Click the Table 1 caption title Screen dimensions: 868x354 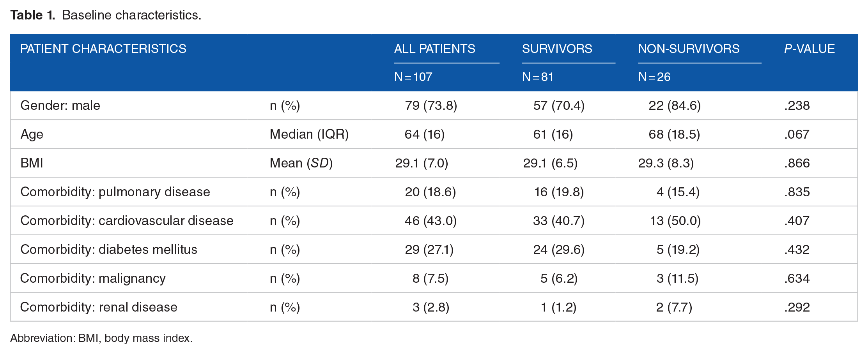(x=106, y=15)
